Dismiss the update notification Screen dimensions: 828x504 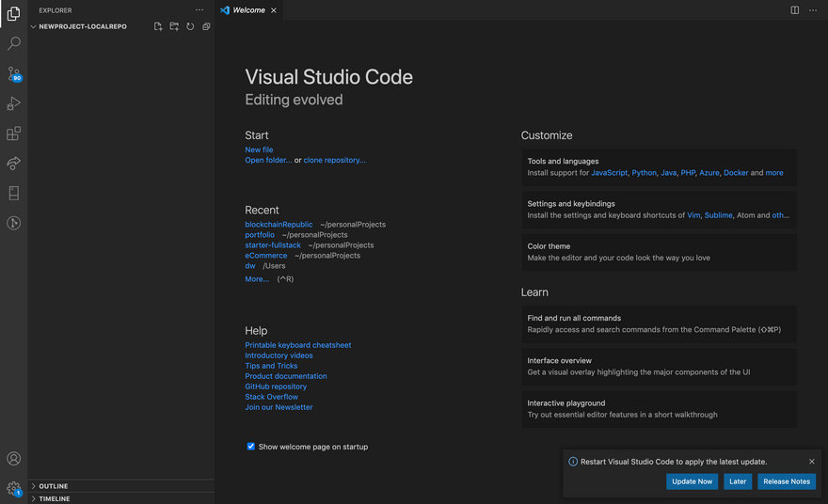coord(812,462)
